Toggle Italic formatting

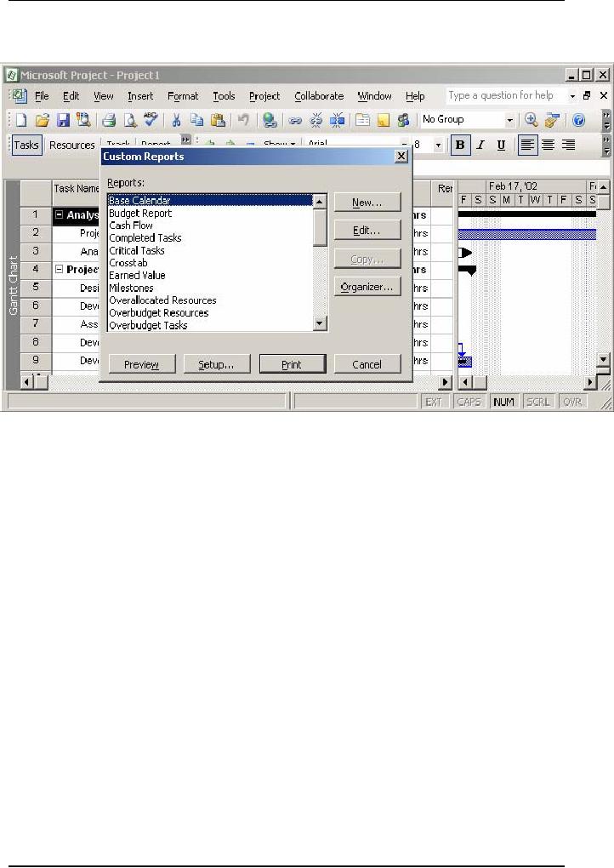click(x=480, y=145)
